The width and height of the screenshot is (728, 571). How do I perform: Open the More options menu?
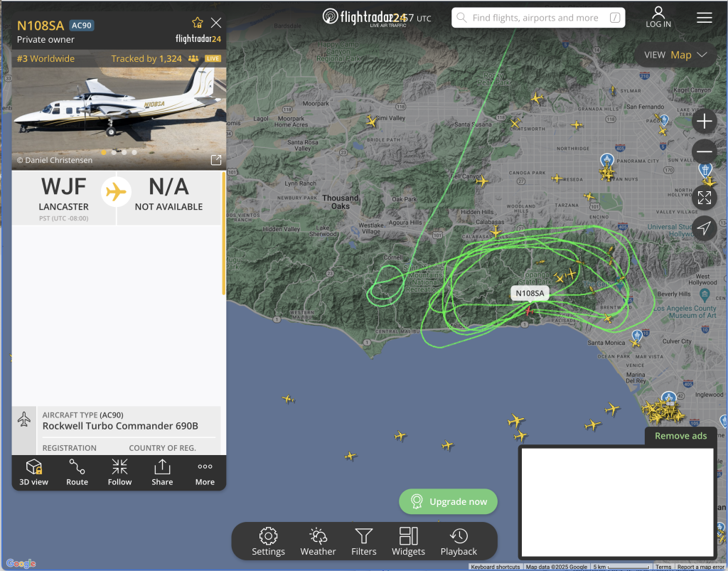pos(205,472)
